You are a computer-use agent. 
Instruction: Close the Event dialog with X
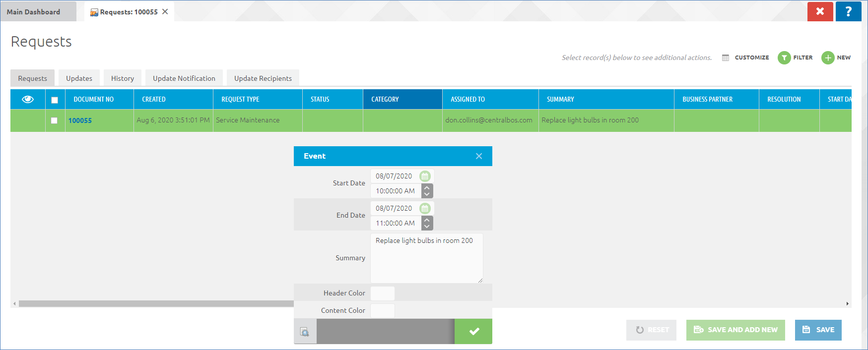tap(479, 156)
